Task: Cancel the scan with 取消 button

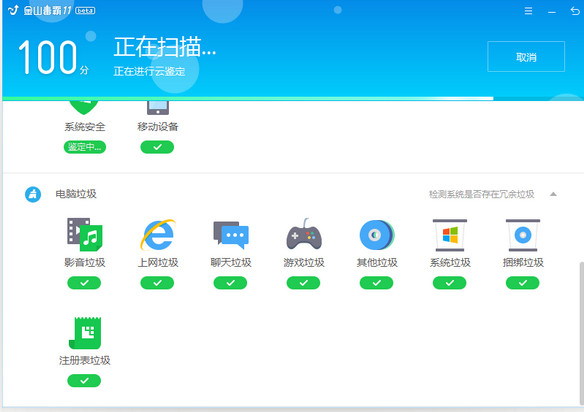Action: 526,57
